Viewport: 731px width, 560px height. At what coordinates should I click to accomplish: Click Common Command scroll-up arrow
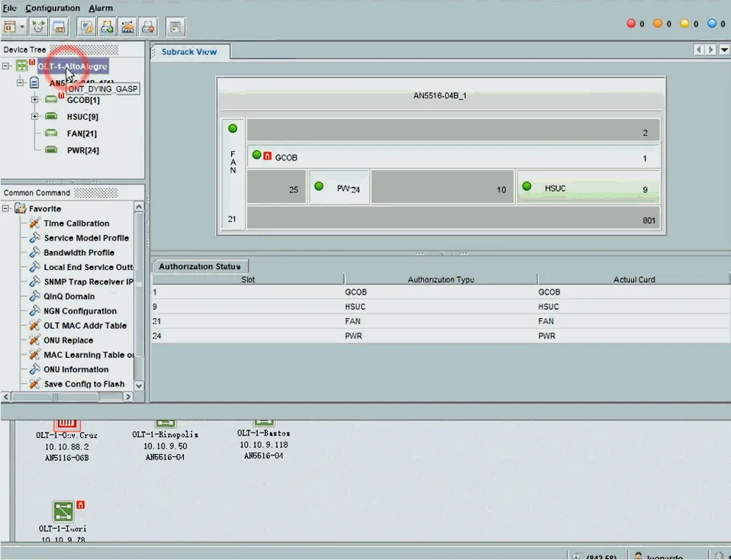[138, 207]
